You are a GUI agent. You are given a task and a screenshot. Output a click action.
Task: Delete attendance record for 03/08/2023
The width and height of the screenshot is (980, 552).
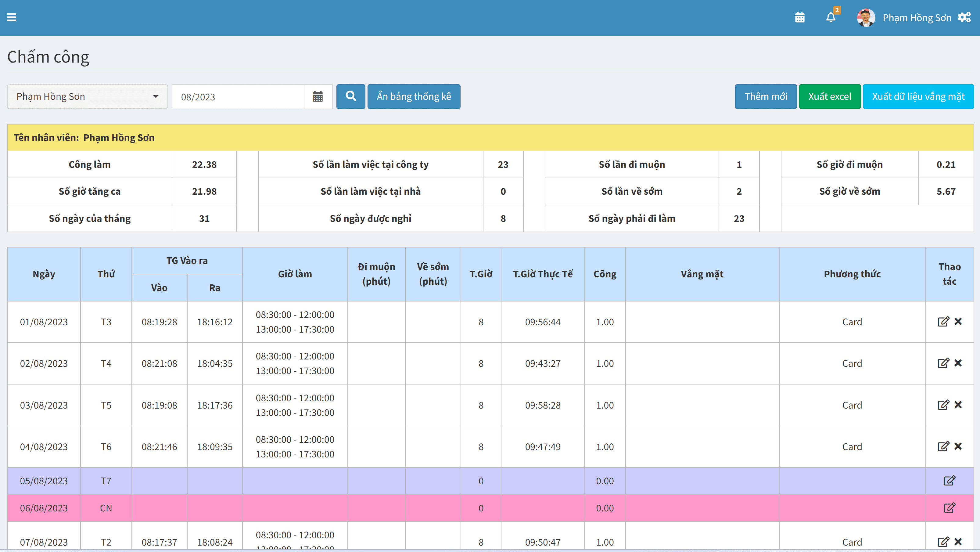point(958,405)
